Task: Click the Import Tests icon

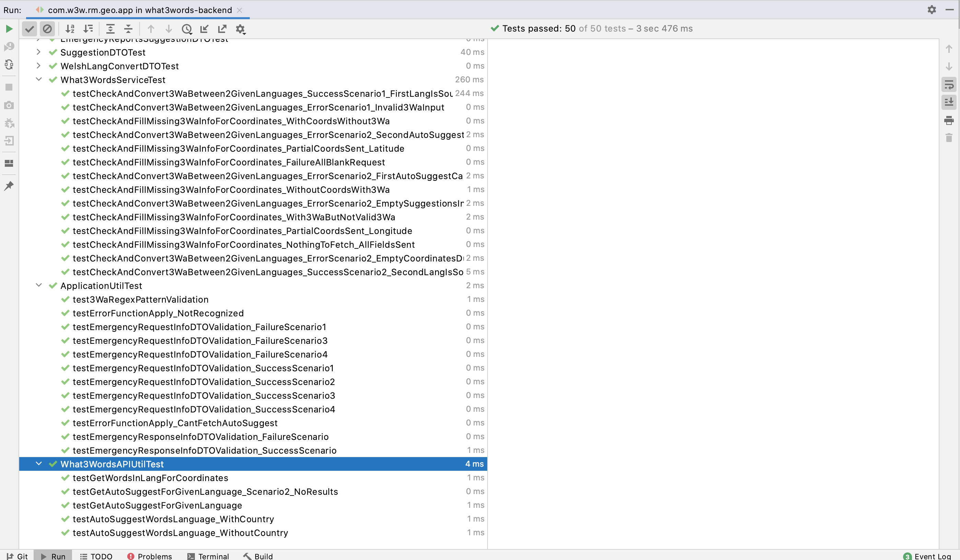Action: point(204,29)
